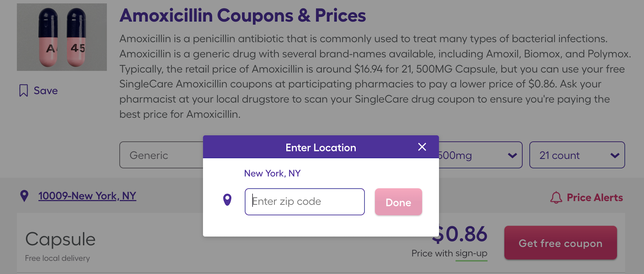Follow the underlined sign-up link
The height and width of the screenshot is (274, 644).
[471, 254]
